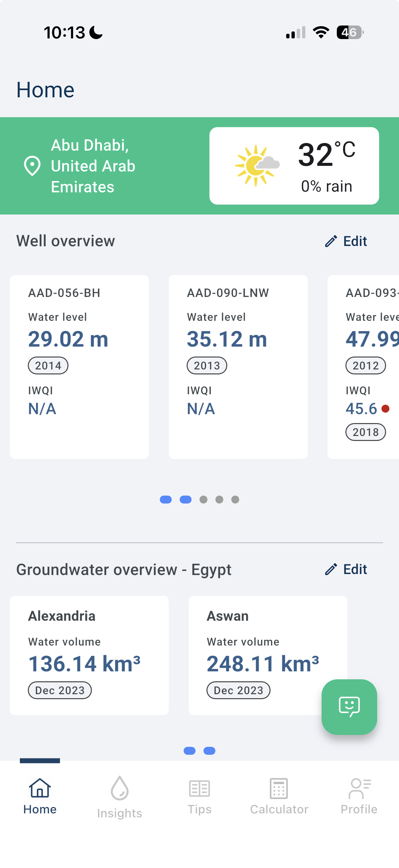This screenshot has width=399, height=868.
Task: Open the AAD-056-BH well card
Action: [x=79, y=366]
